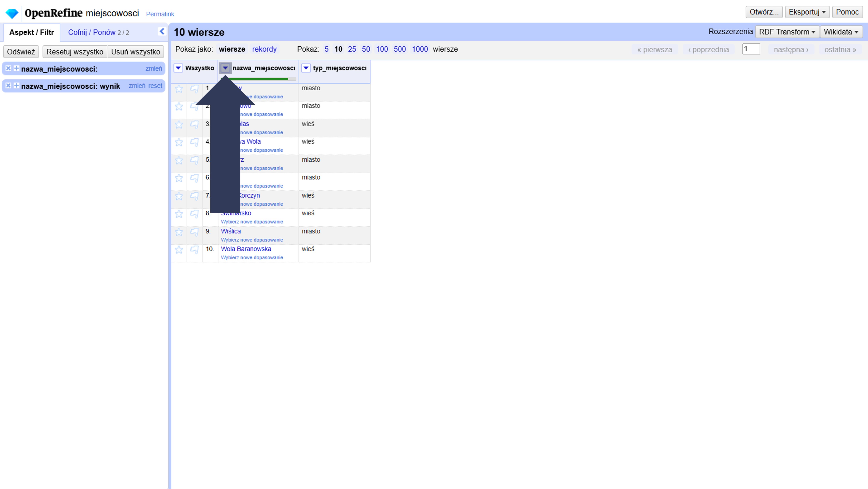Click the OpenRefine diamond logo
The width and height of the screenshot is (868, 489).
point(12,13)
